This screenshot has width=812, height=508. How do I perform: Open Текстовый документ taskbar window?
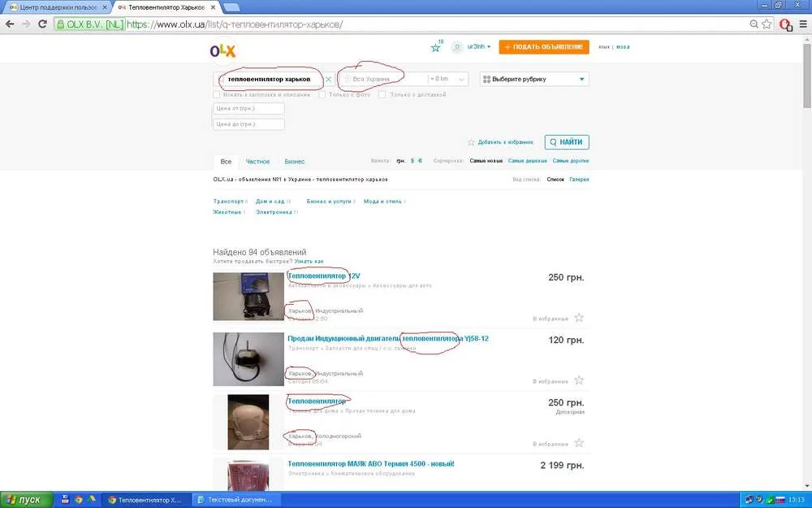click(237, 500)
